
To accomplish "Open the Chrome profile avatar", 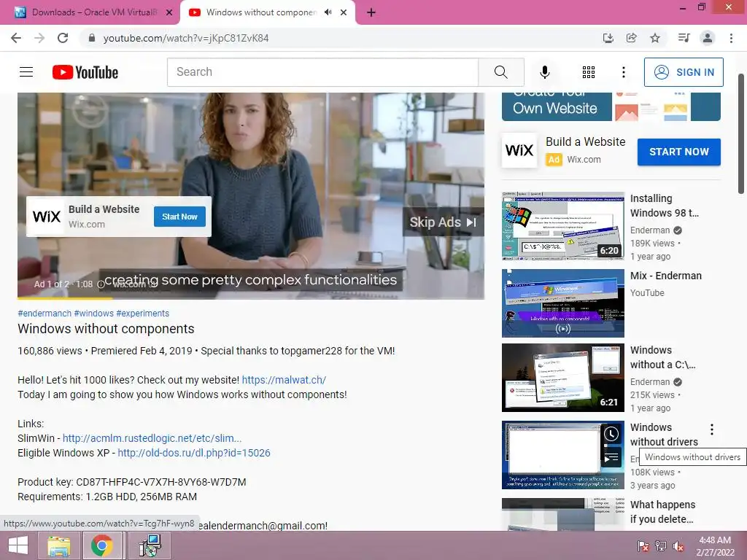I will point(708,38).
